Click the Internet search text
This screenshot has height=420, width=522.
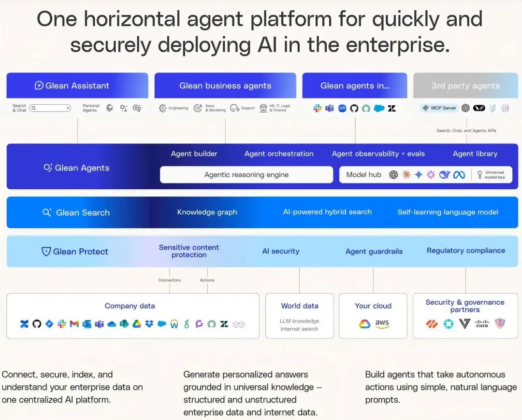(299, 329)
